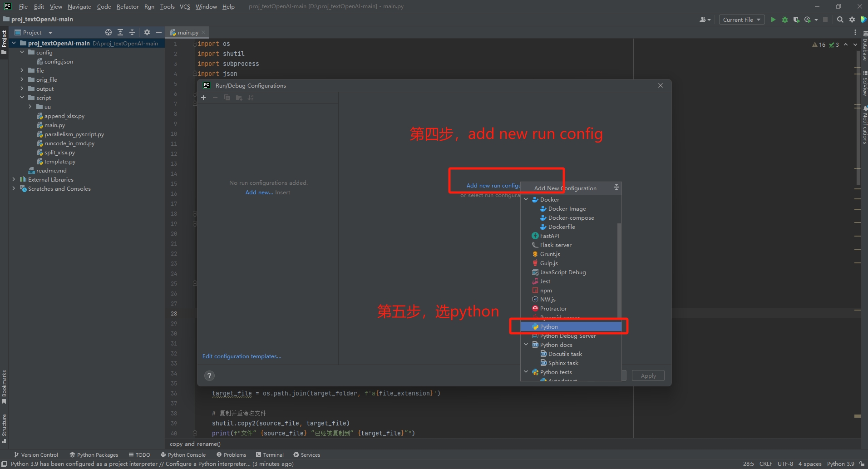This screenshot has height=469, width=868.
Task: Click the Apply button
Action: 648,375
